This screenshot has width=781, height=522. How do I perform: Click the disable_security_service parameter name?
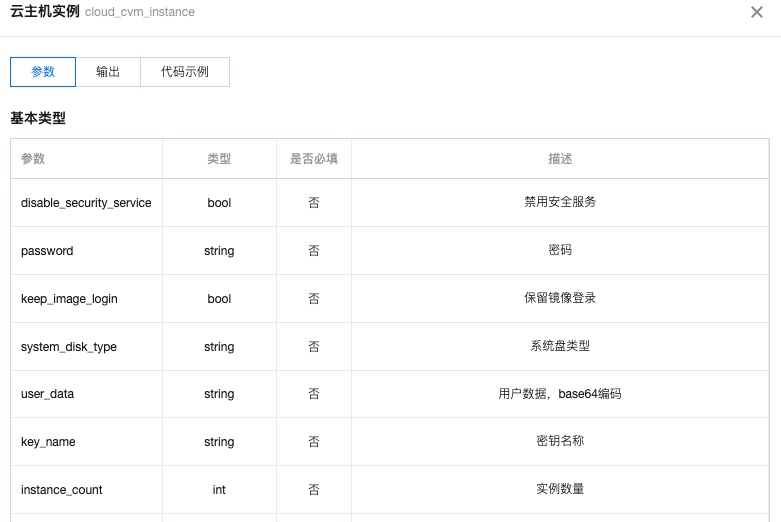pos(86,203)
